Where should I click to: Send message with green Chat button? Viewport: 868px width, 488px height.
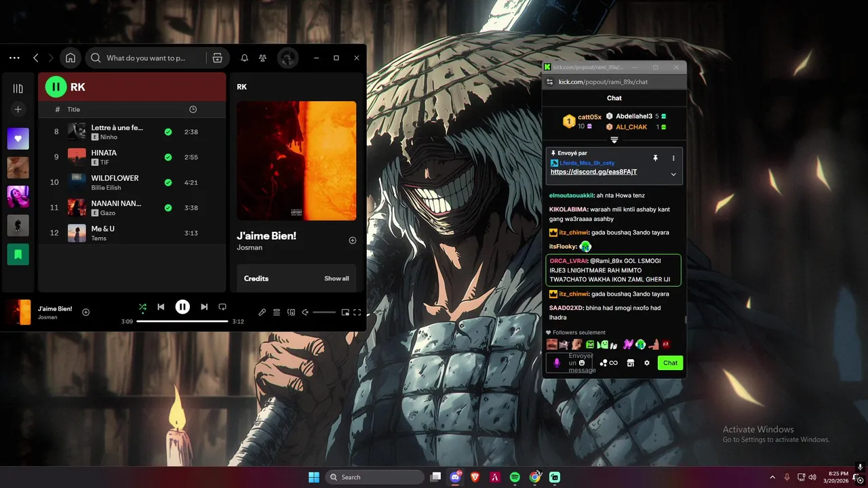pyautogui.click(x=670, y=363)
